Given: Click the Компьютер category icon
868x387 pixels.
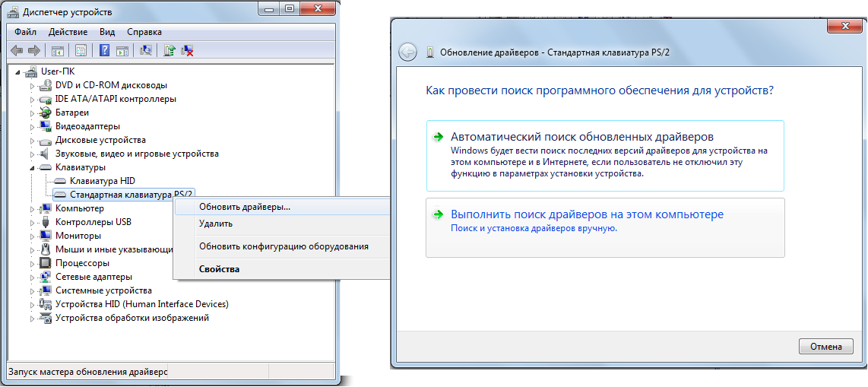Looking at the screenshot, I should (46, 208).
